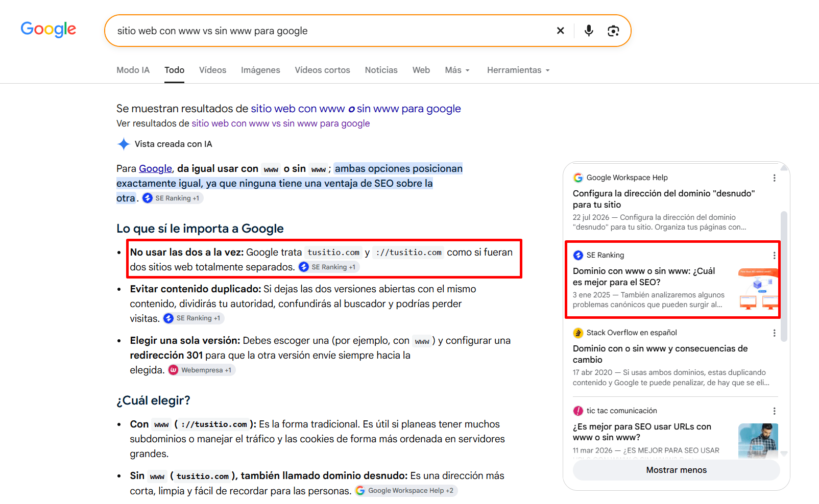
Task: Open SE Ranking +1 source chip after 'otra'
Action: coord(172,198)
